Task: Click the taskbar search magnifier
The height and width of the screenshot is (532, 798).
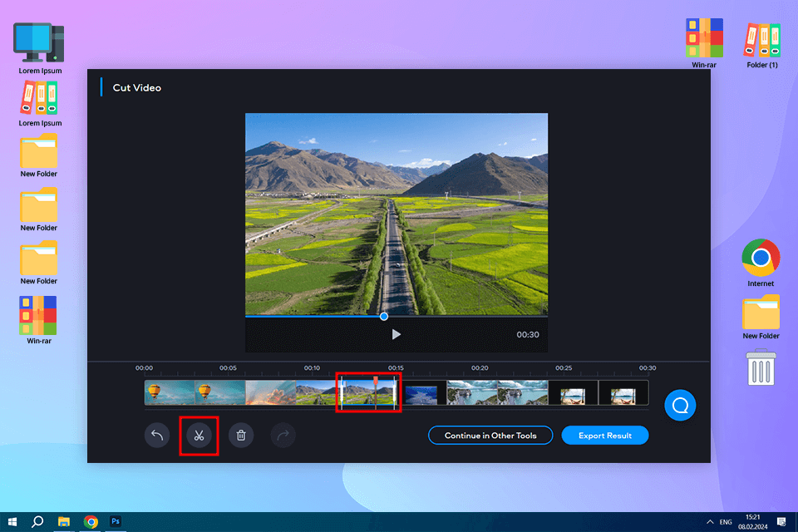Action: [x=37, y=522]
